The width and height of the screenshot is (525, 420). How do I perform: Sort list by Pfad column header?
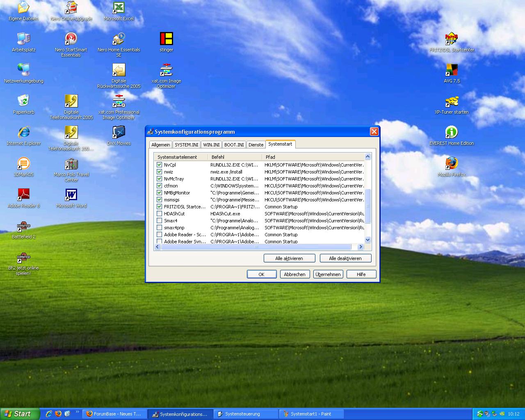click(313, 157)
